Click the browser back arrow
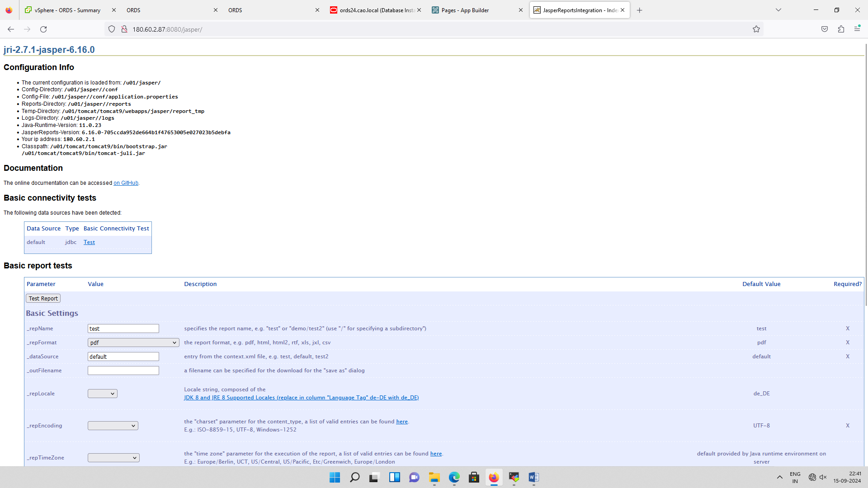Screen dimensions: 868x488 [11, 29]
